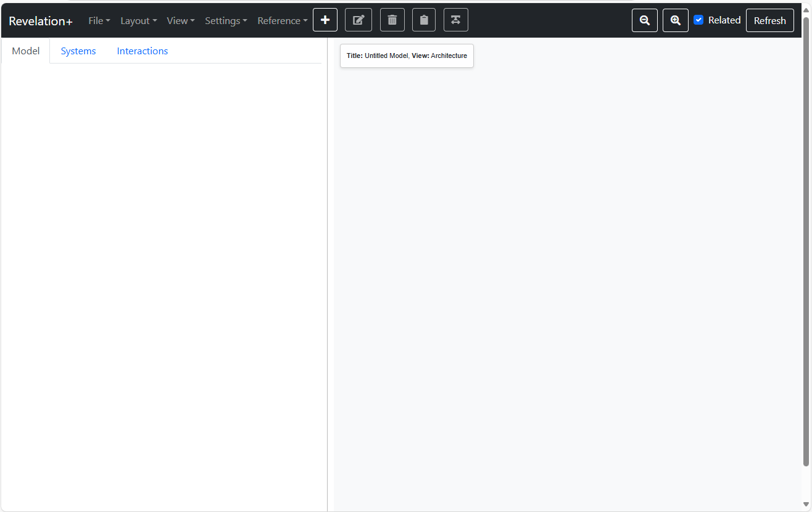This screenshot has width=812, height=512.
Task: Click the Revelation+ brand link
Action: (41, 21)
